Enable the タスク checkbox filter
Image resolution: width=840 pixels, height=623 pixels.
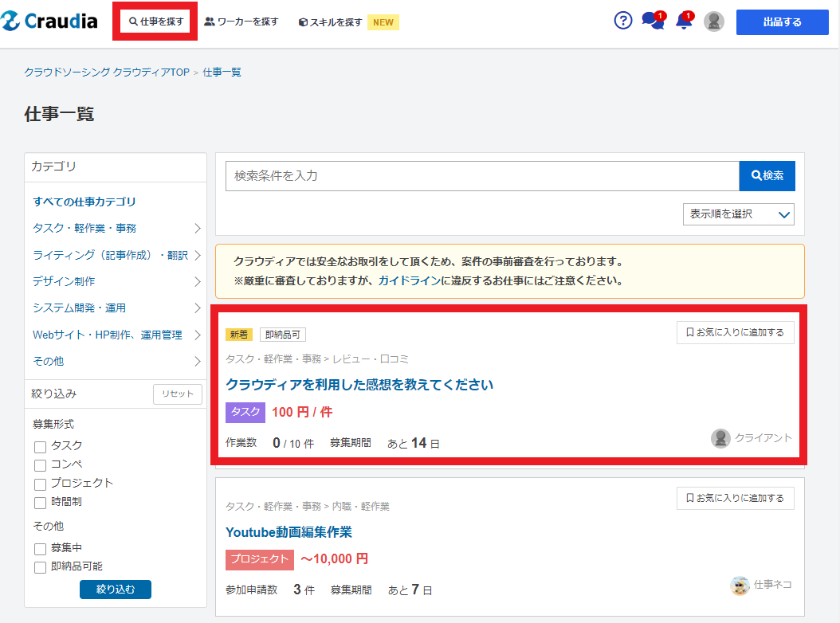(x=40, y=446)
